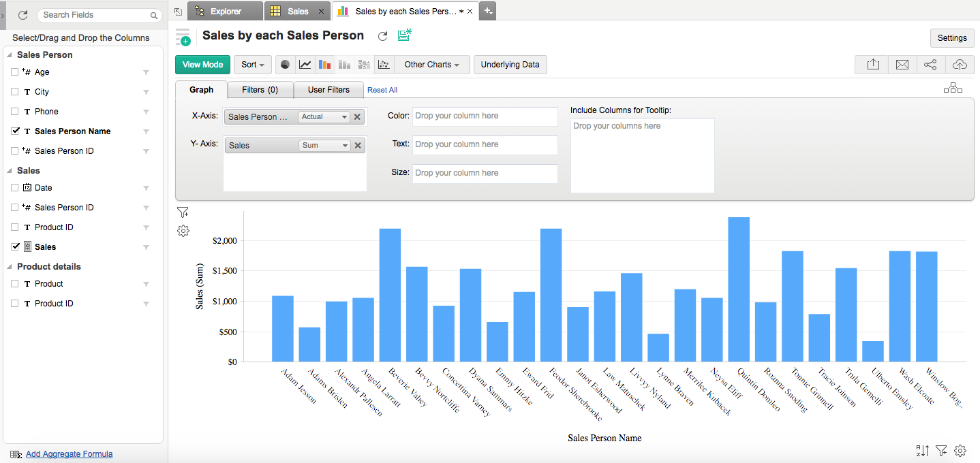Click the green save-as-new icon

[405, 35]
